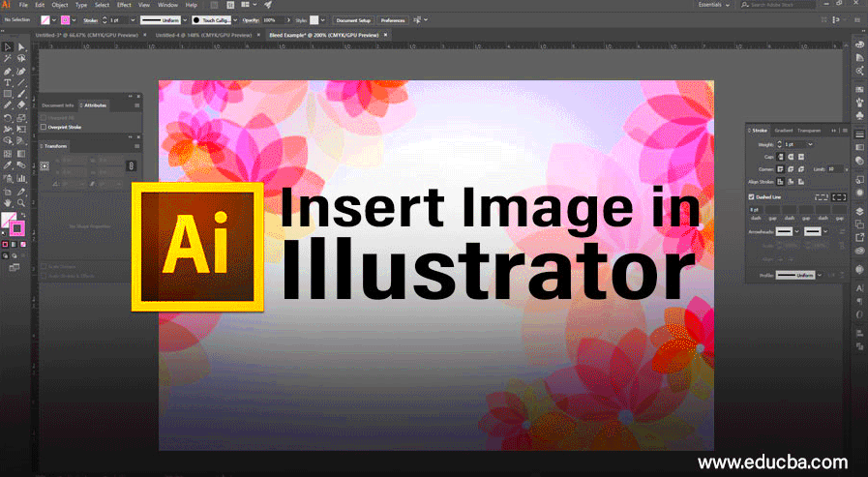This screenshot has height=477, width=868.
Task: Select the Column Graph tool
Action: coord(21,178)
